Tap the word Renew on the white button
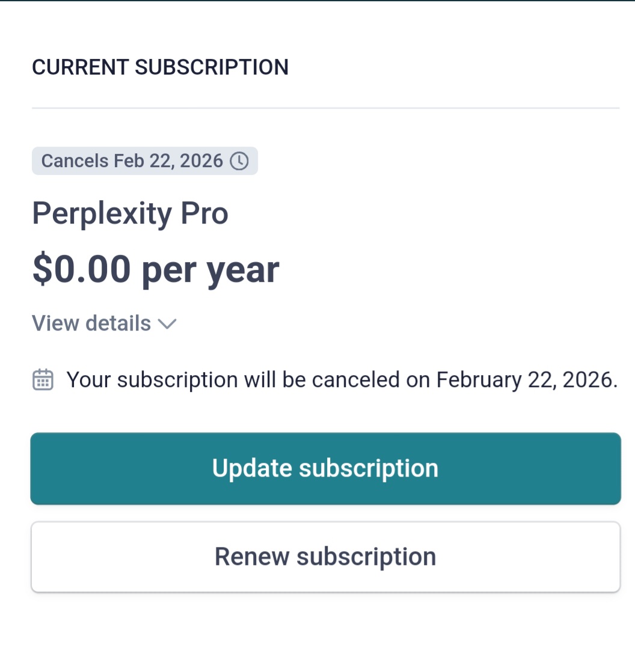This screenshot has height=672, width=635. [251, 557]
